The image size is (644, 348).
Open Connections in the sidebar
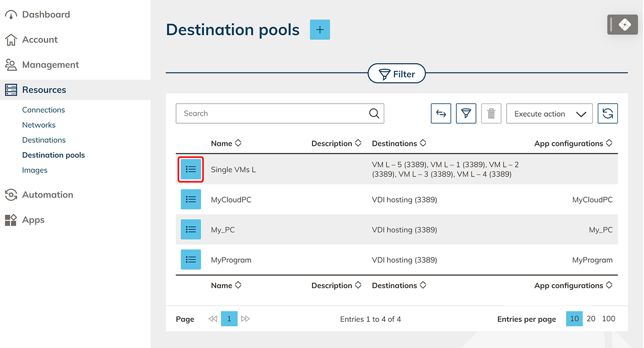(x=43, y=110)
